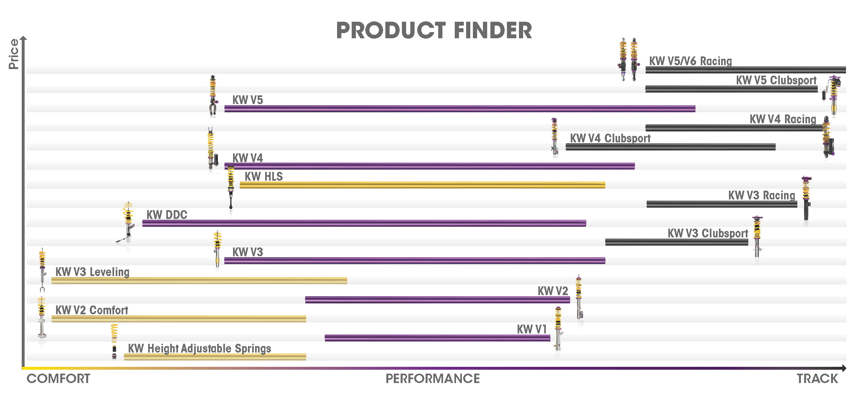Select the KW DDC coilover image
This screenshot has width=868, height=396.
(126, 222)
